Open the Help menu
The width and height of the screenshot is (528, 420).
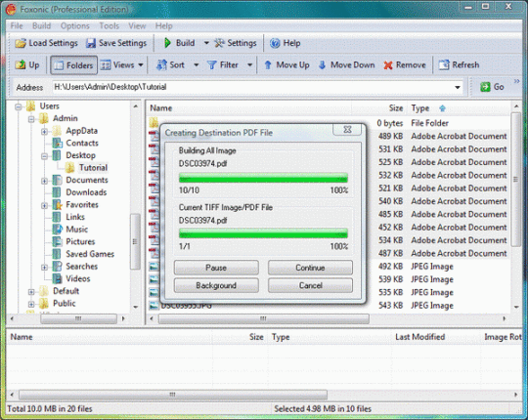pos(163,26)
